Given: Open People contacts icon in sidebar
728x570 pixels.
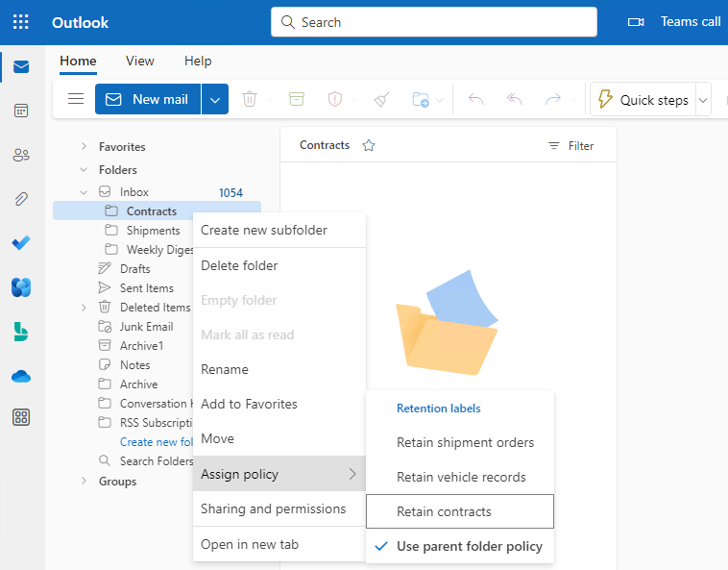Looking at the screenshot, I should (x=21, y=155).
